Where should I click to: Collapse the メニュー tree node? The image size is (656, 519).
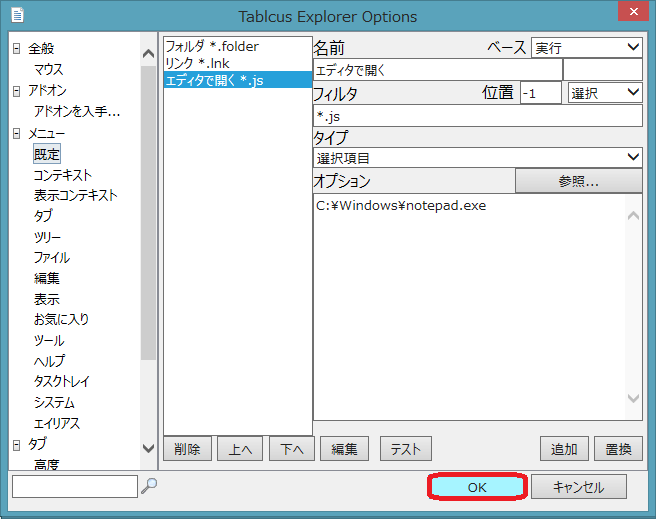point(16,133)
